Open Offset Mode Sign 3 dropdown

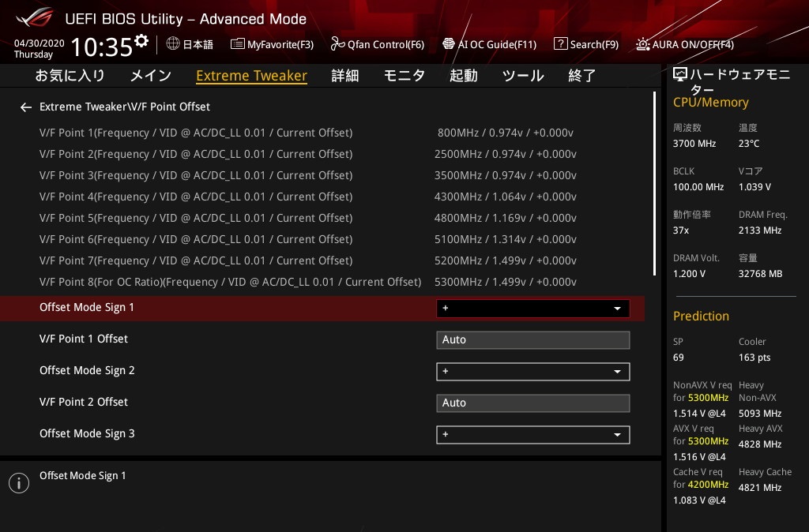[x=533, y=435]
